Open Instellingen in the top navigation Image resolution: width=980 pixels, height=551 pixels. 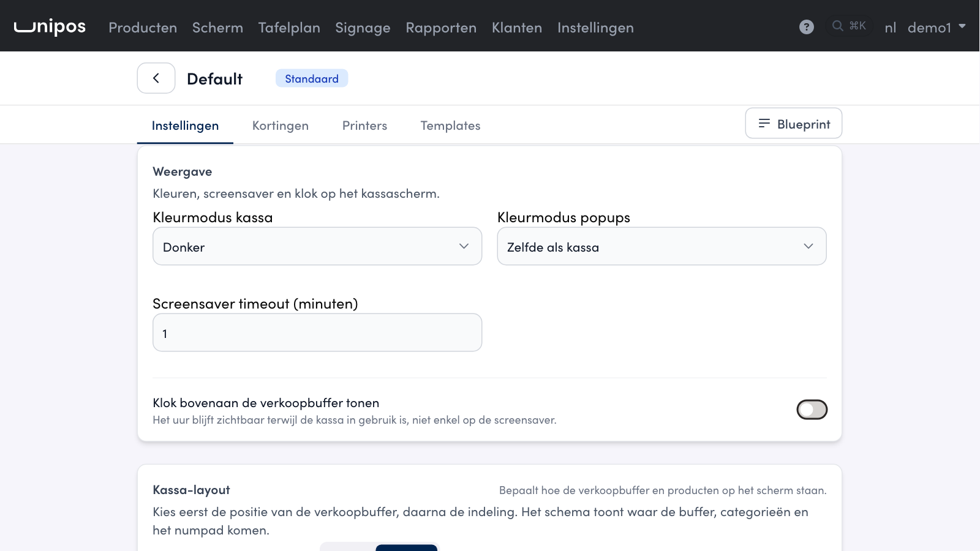595,28
